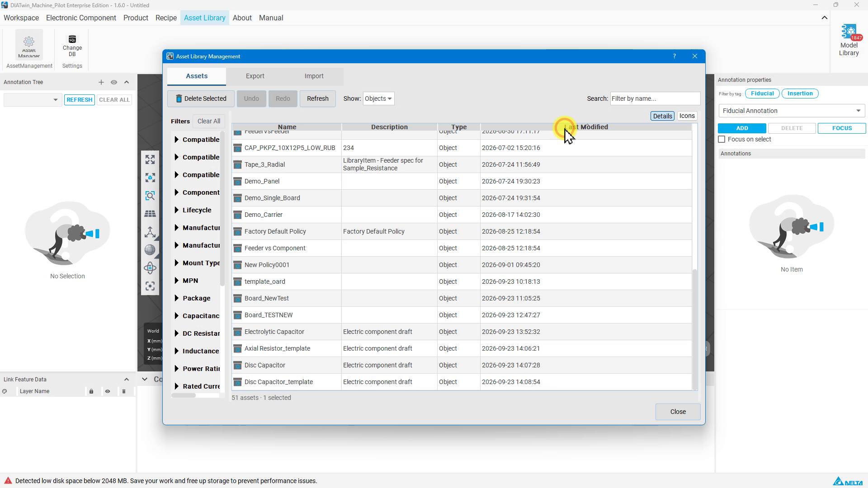This screenshot has height=488, width=868.
Task: Switch asset list to Icons view
Action: click(687, 116)
